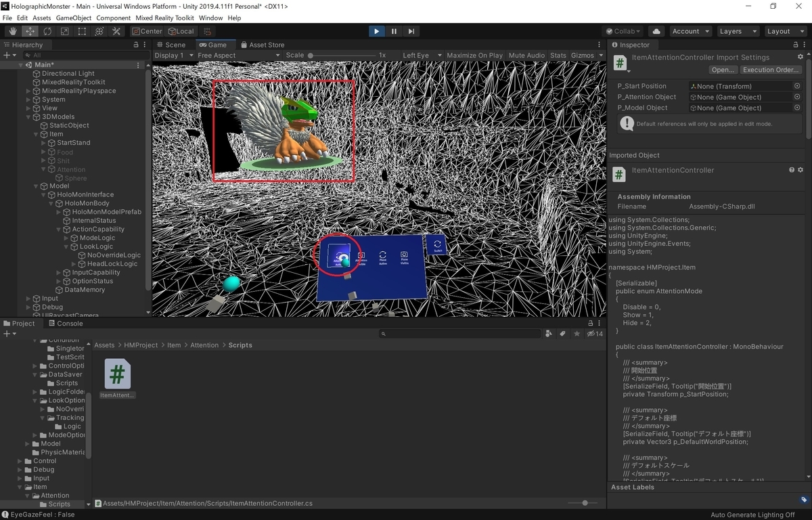
Task: Switch to Console tab
Action: (x=65, y=323)
